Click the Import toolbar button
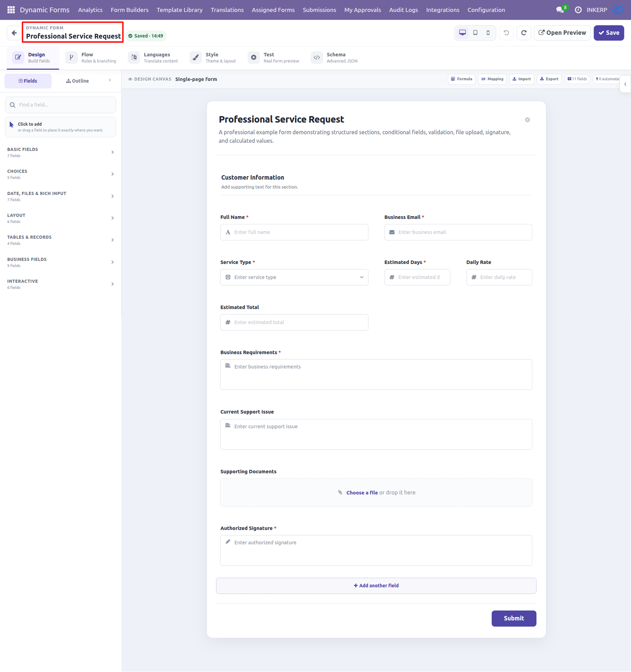Image resolution: width=631 pixels, height=672 pixels. point(521,79)
